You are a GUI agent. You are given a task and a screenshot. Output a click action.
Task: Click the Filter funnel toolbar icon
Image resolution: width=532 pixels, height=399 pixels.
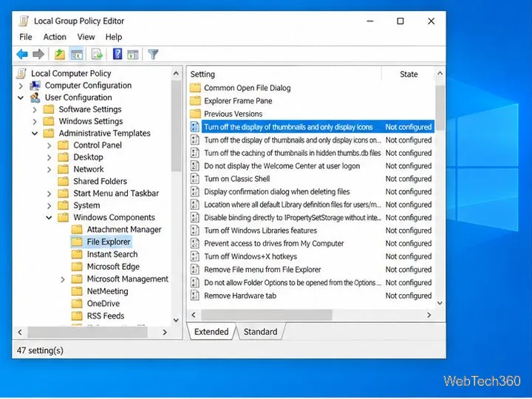[x=153, y=54]
